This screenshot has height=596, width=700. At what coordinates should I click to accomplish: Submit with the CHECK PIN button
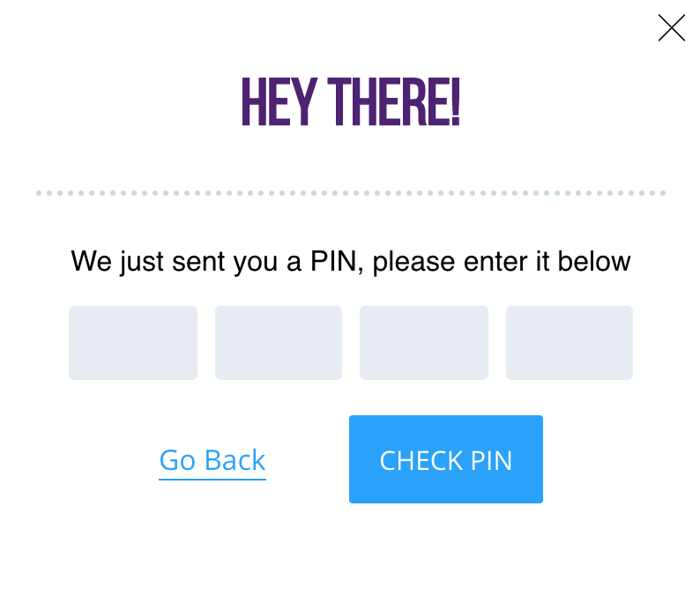pos(446,459)
